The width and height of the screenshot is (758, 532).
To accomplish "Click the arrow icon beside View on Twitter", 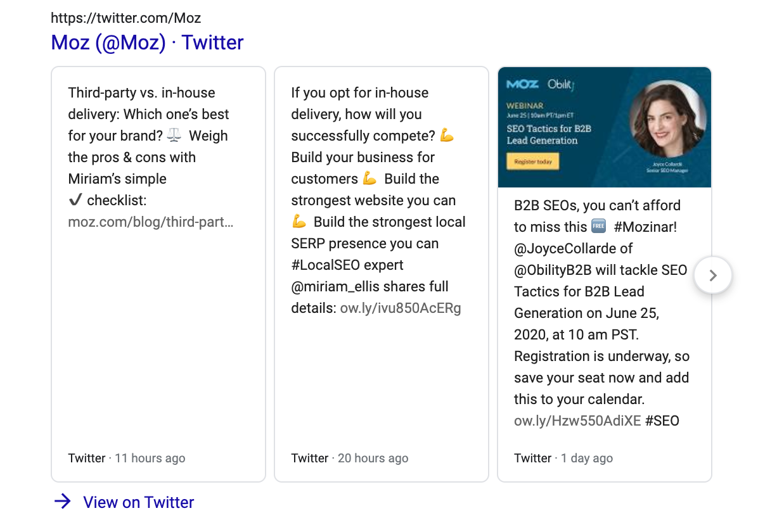I will click(62, 502).
